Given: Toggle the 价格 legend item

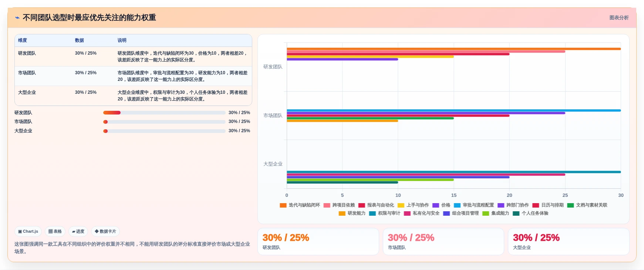Looking at the screenshot, I should point(441,205).
